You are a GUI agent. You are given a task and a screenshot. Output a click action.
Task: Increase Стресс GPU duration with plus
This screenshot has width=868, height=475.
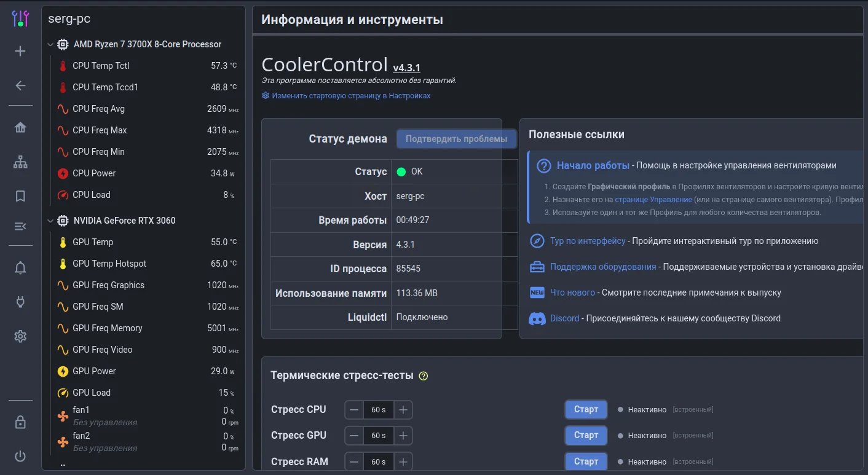click(403, 436)
